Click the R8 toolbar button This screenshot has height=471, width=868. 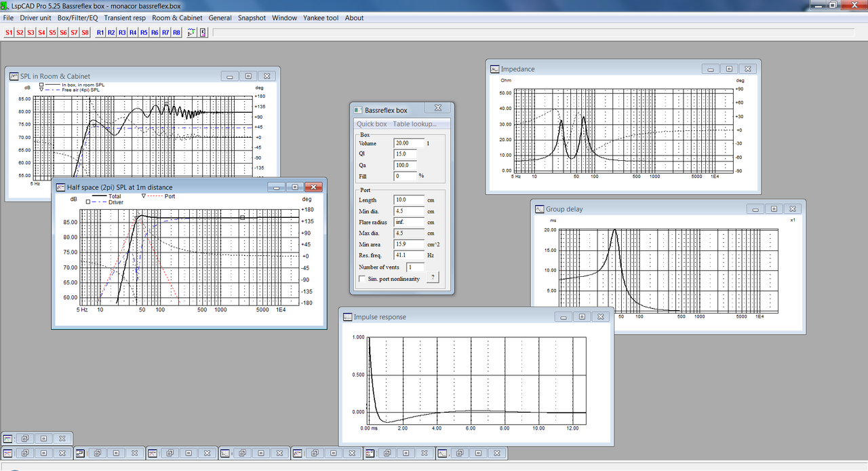[176, 32]
